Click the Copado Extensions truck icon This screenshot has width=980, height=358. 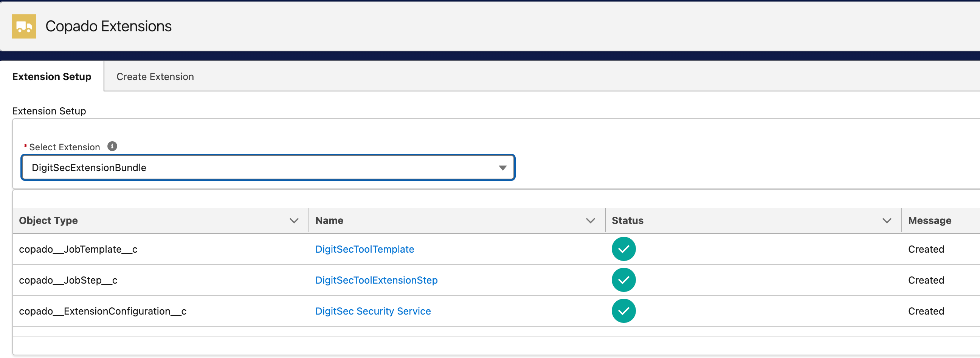24,26
